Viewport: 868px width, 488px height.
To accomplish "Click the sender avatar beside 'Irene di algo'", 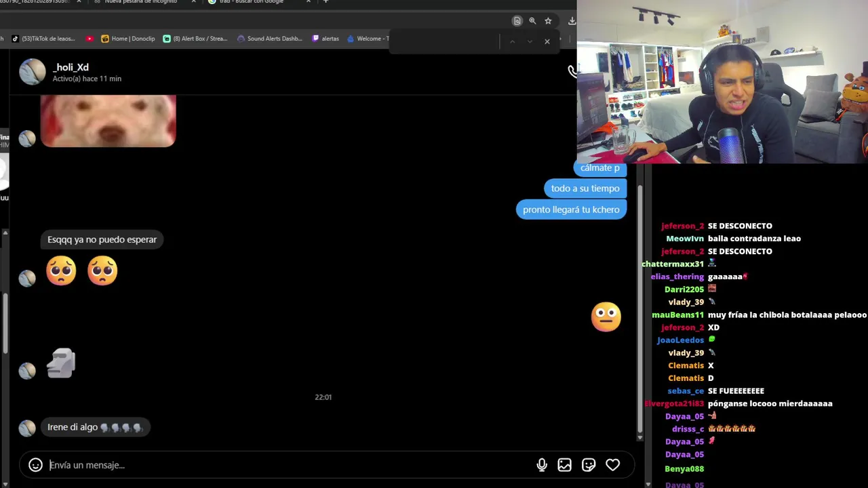I will pos(27,428).
